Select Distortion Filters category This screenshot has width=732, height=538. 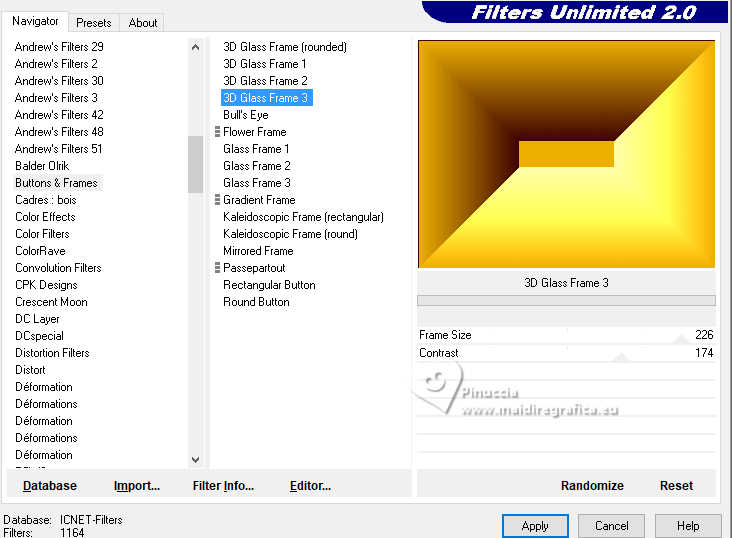click(52, 353)
